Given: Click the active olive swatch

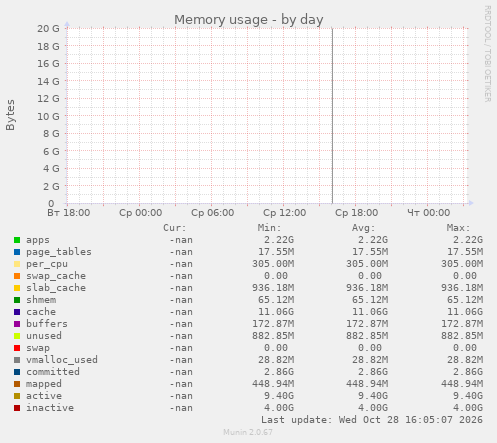Looking at the screenshot, I should point(17,396).
